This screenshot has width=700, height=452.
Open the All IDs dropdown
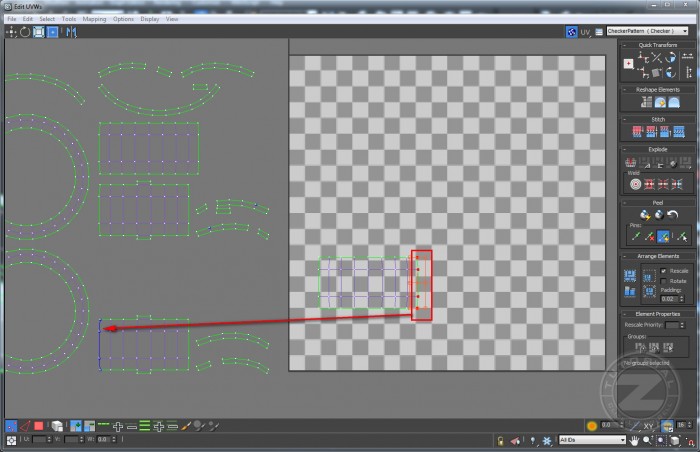592,440
